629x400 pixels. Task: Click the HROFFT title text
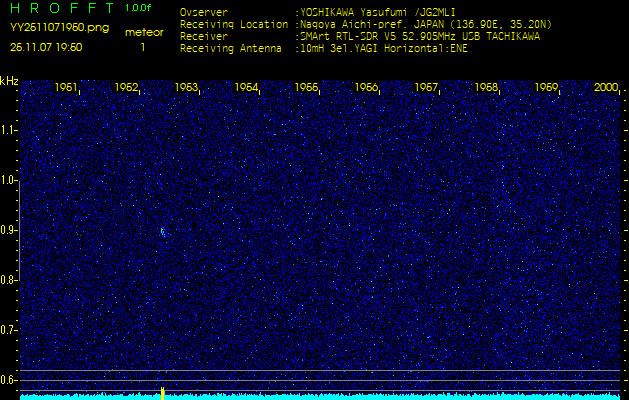click(x=60, y=8)
